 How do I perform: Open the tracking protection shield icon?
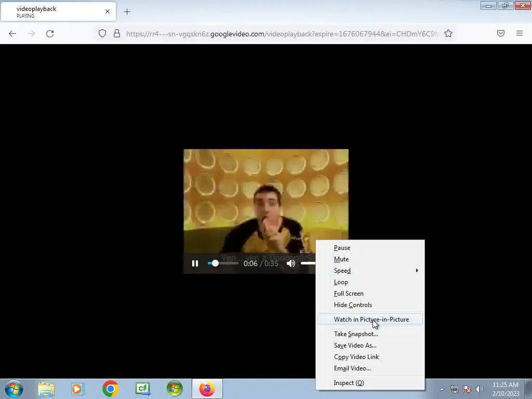click(x=102, y=33)
